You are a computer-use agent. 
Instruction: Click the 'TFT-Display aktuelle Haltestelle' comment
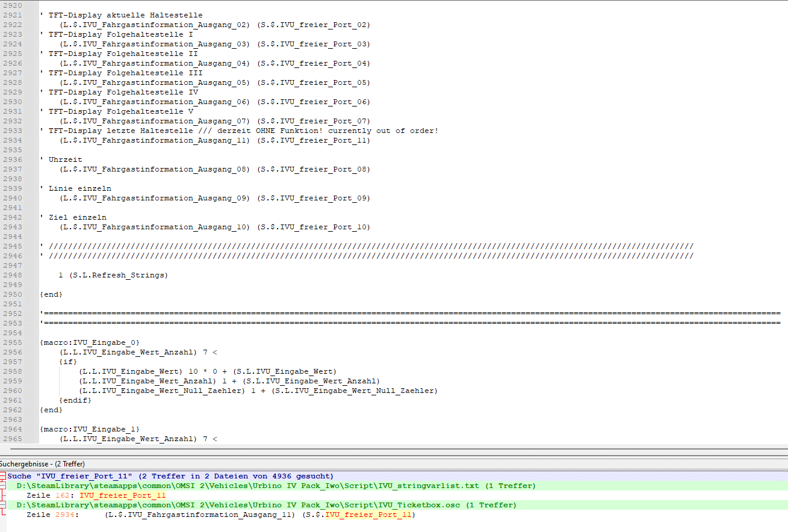click(x=125, y=15)
